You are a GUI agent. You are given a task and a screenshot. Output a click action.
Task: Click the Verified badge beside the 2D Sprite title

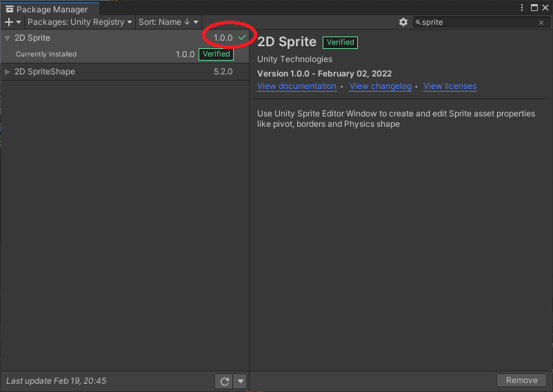(x=340, y=42)
